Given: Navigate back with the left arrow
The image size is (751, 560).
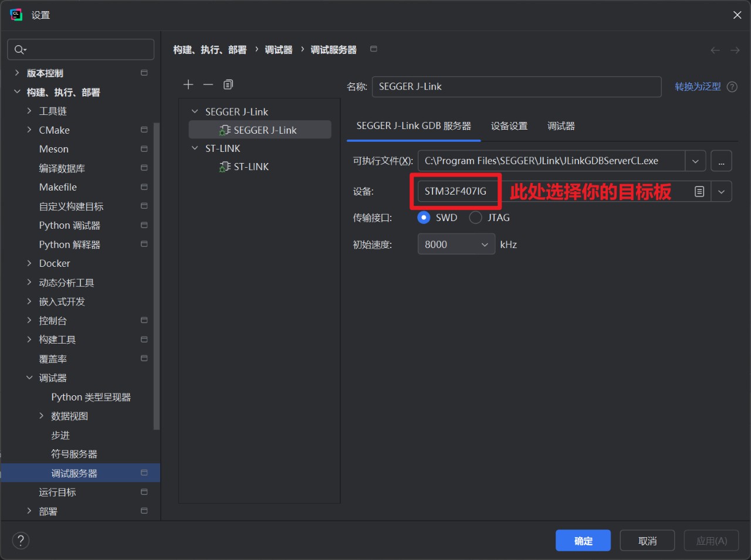Looking at the screenshot, I should tap(715, 50).
